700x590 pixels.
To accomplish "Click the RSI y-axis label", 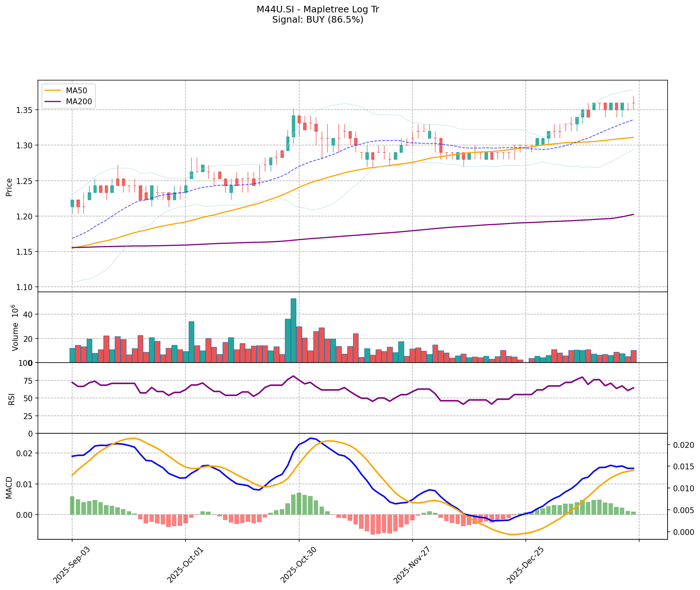I will (x=12, y=399).
